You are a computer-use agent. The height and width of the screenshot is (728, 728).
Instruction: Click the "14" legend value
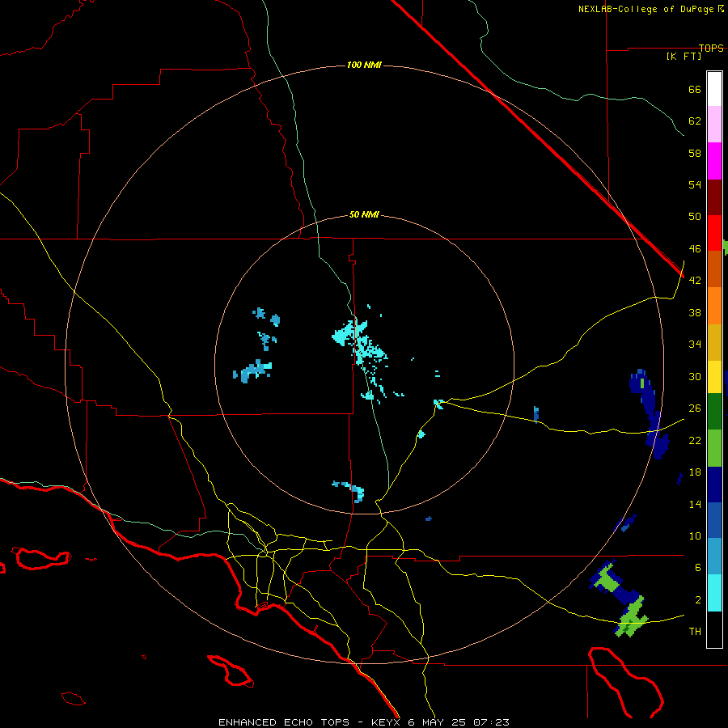pos(695,504)
